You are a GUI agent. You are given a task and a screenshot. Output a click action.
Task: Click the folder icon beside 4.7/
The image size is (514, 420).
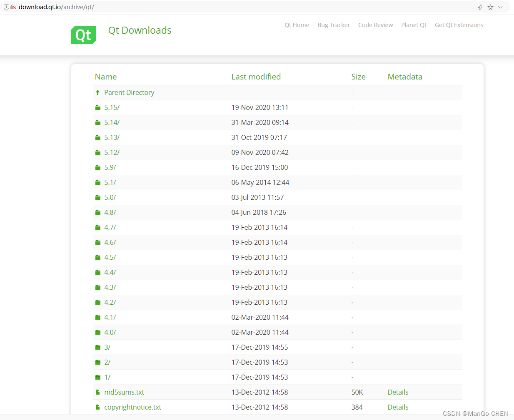98,227
